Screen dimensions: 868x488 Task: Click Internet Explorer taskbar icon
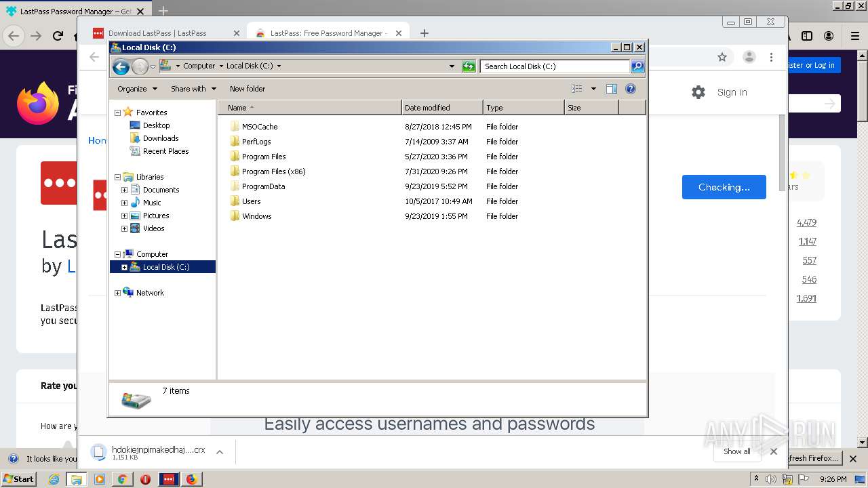(54, 479)
